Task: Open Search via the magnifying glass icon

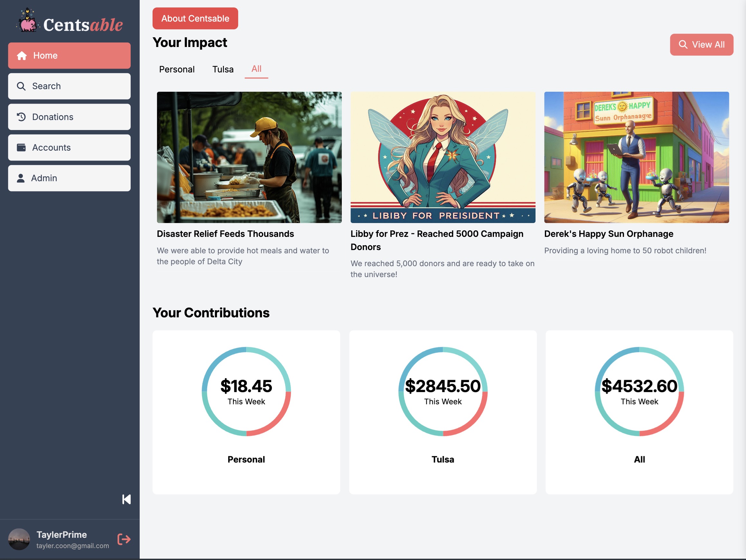Action: [x=21, y=86]
